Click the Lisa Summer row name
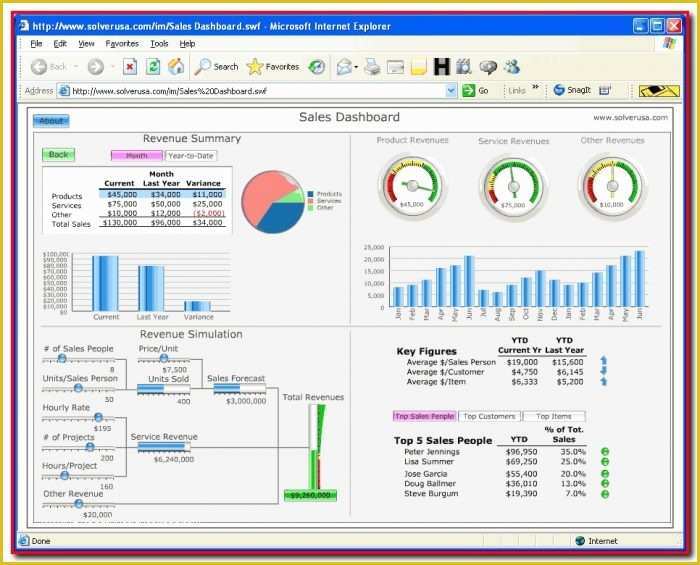The image size is (700, 565). coord(429,461)
